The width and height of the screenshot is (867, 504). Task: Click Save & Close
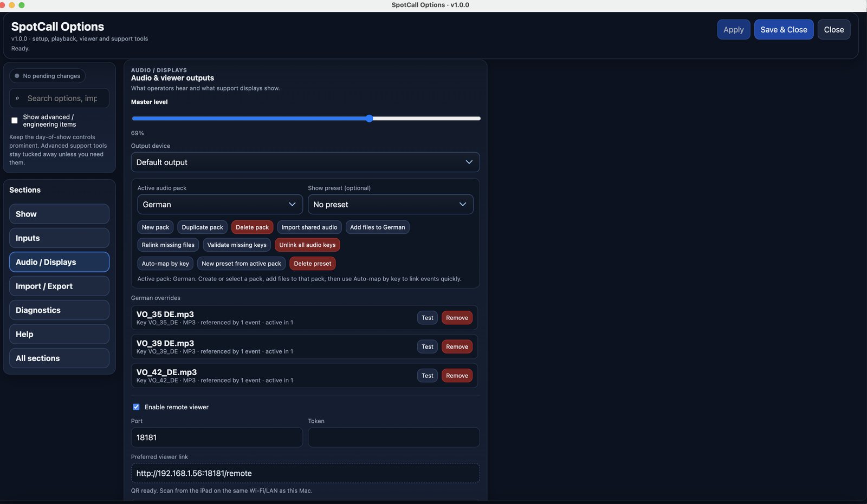point(784,30)
